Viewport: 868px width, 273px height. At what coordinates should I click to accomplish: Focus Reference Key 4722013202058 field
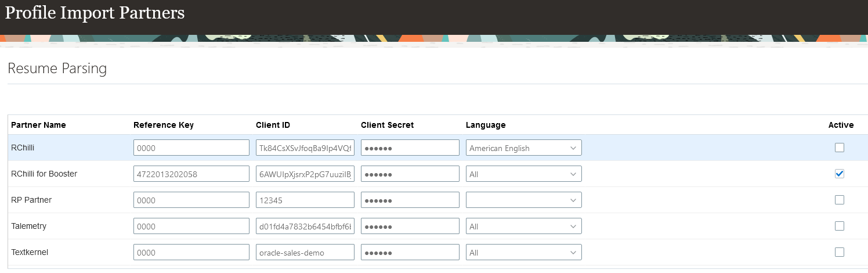pyautogui.click(x=191, y=174)
